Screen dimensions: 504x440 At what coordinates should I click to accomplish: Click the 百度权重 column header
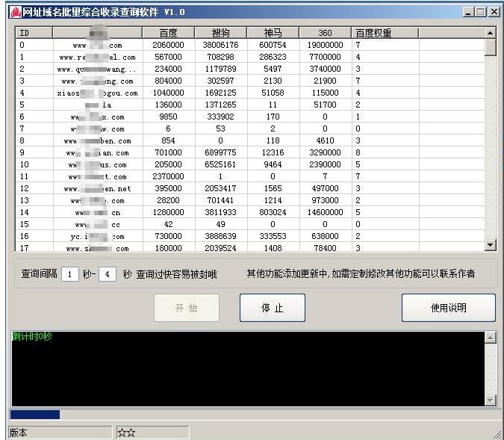[x=385, y=33]
